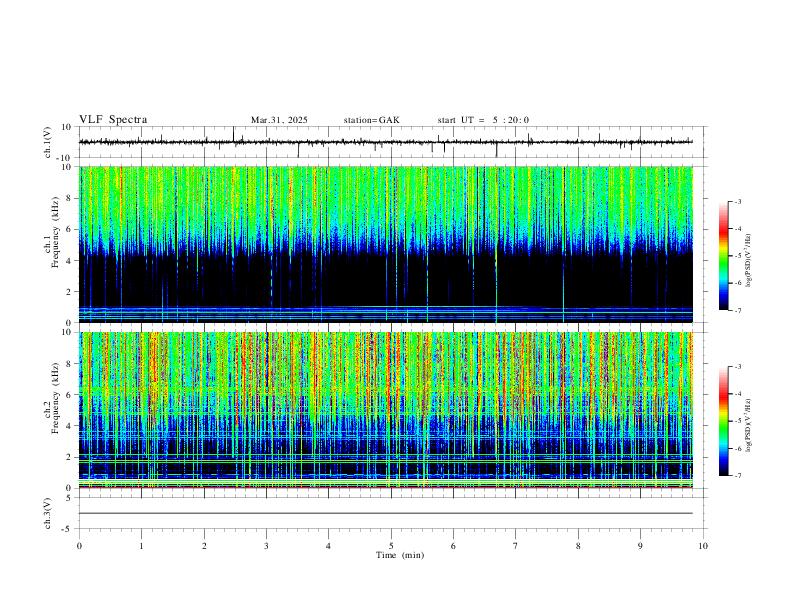Click the time-axis tick label "5"
The height and width of the screenshot is (612, 792).
391,546
